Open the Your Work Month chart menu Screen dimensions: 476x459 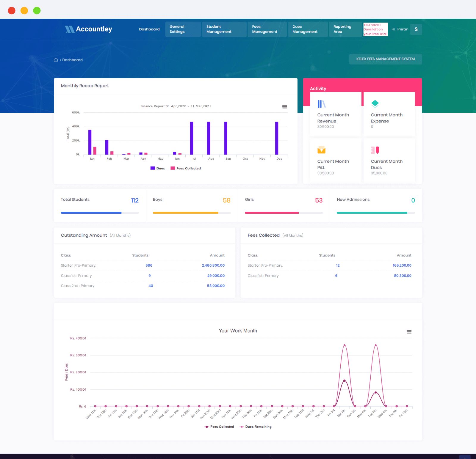(409, 332)
